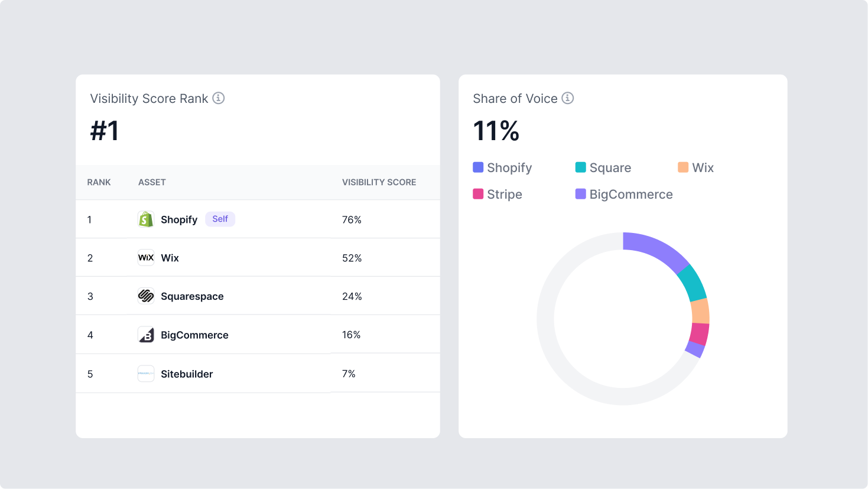Select the Wix color swatch in the legend
This screenshot has width=868, height=489.
tap(682, 167)
